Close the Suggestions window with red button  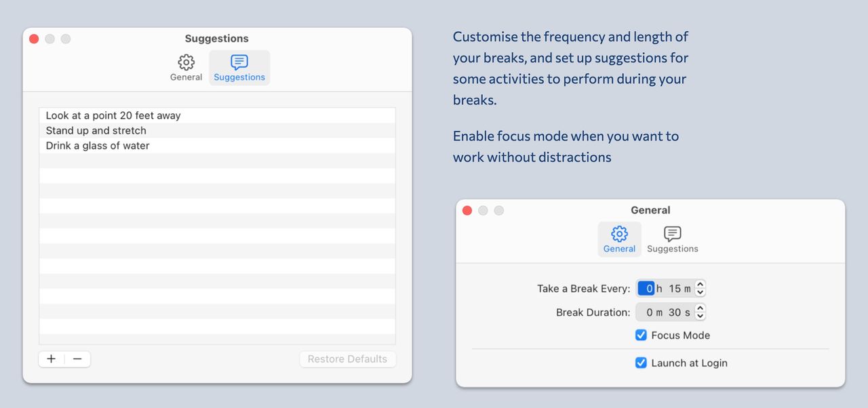coord(34,39)
